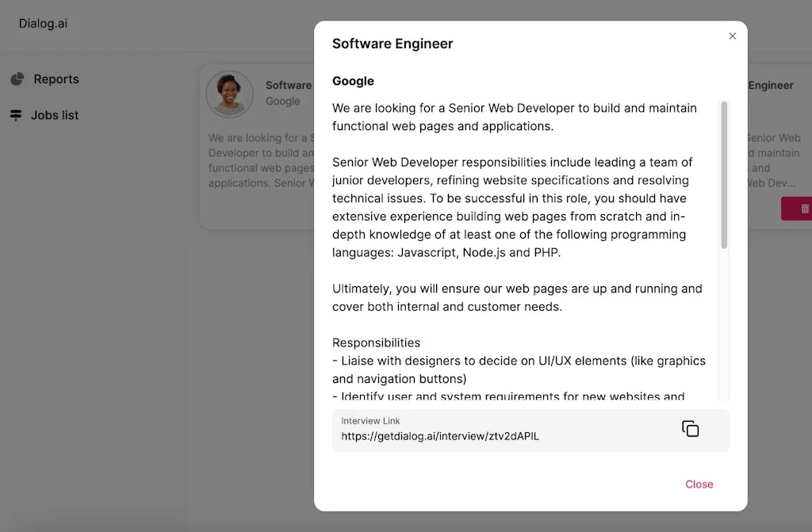
Task: Select the Reports sidebar entry
Action: click(x=56, y=78)
